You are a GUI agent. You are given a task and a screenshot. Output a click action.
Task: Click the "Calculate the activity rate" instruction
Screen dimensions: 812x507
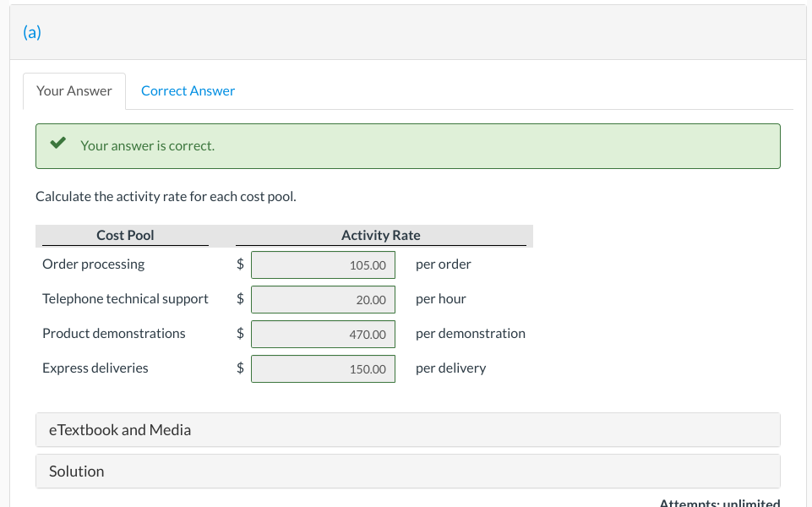tap(166, 197)
